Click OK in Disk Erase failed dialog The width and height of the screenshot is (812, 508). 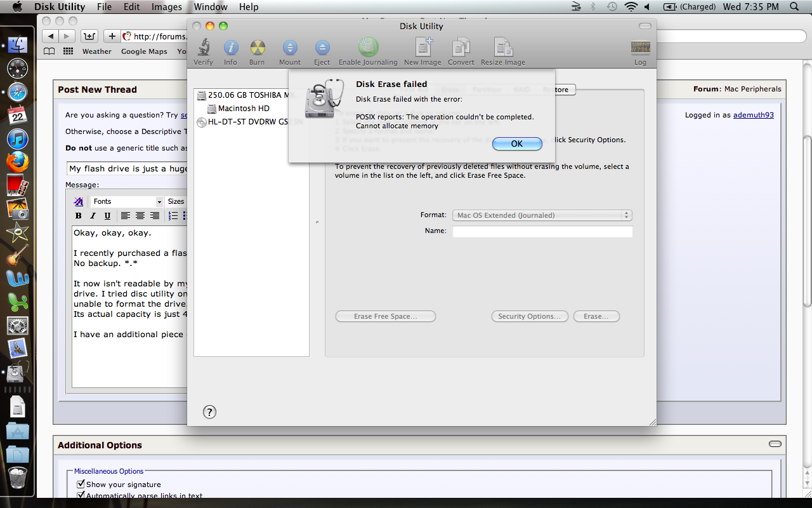point(517,144)
